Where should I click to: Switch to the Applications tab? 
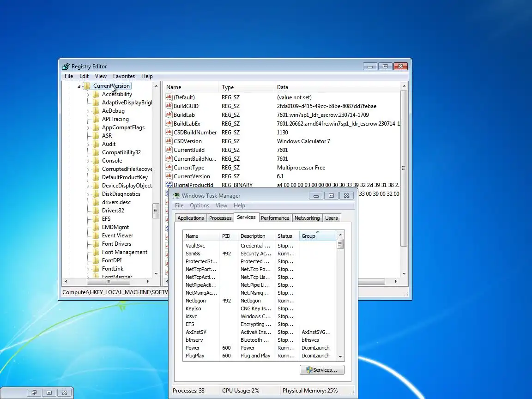click(191, 218)
